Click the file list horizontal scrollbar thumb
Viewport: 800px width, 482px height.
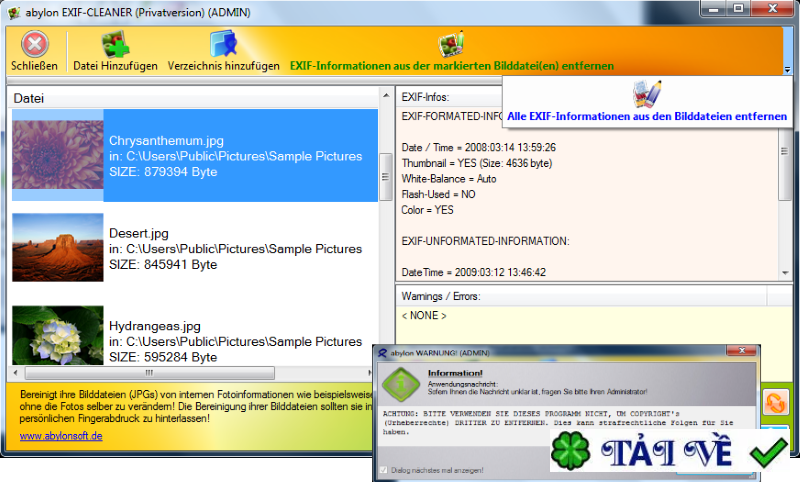click(x=149, y=373)
